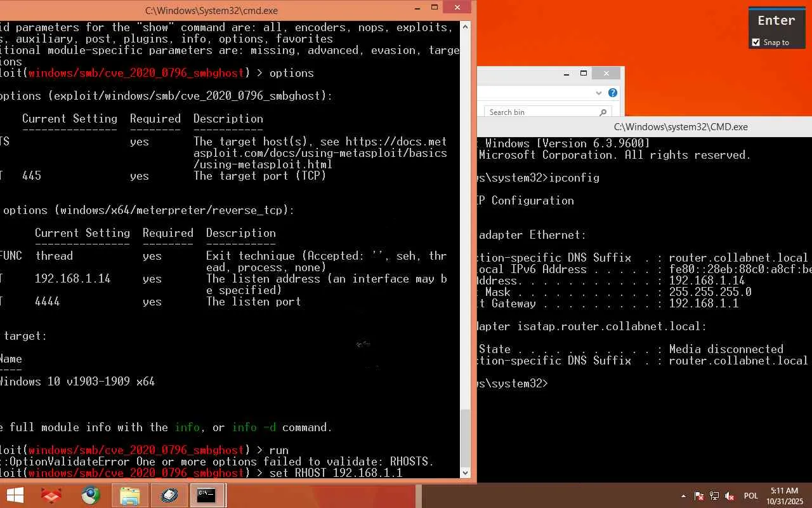Minimize the metasploit cmd.exe window
Viewport: 812px width, 508px height.
click(417, 8)
